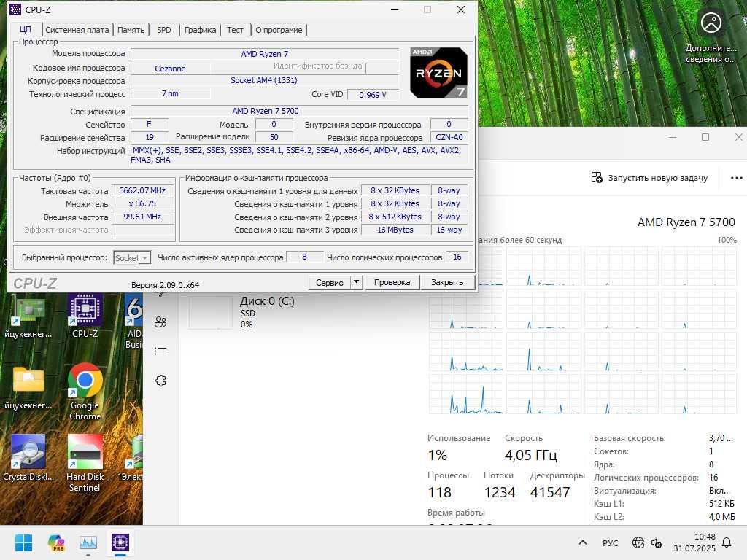Screen dimensions: 747x560
Task: Click the level 3 cache value 16 MBytes
Action: [395, 230]
